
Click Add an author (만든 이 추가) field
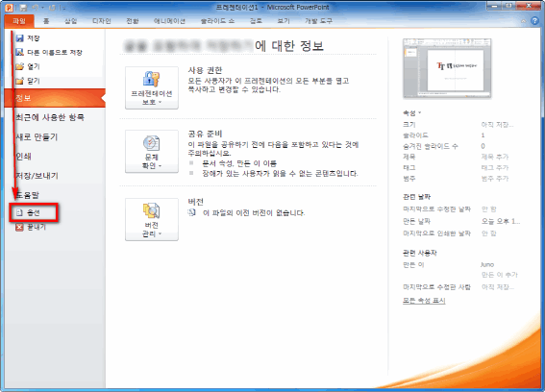(x=500, y=275)
